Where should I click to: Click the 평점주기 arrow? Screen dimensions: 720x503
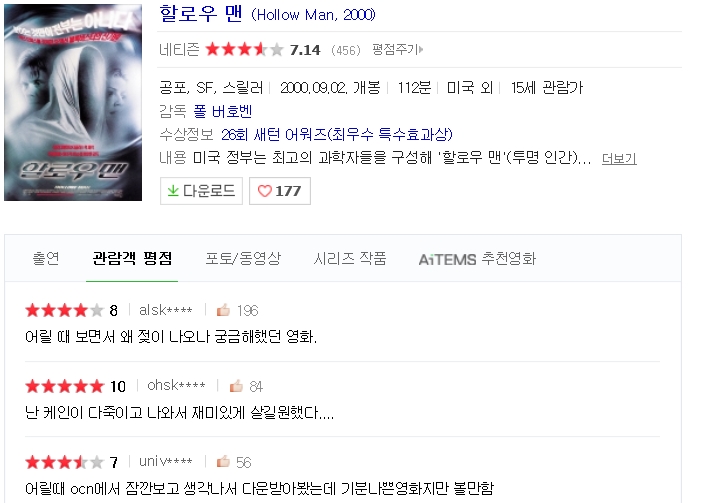[421, 49]
